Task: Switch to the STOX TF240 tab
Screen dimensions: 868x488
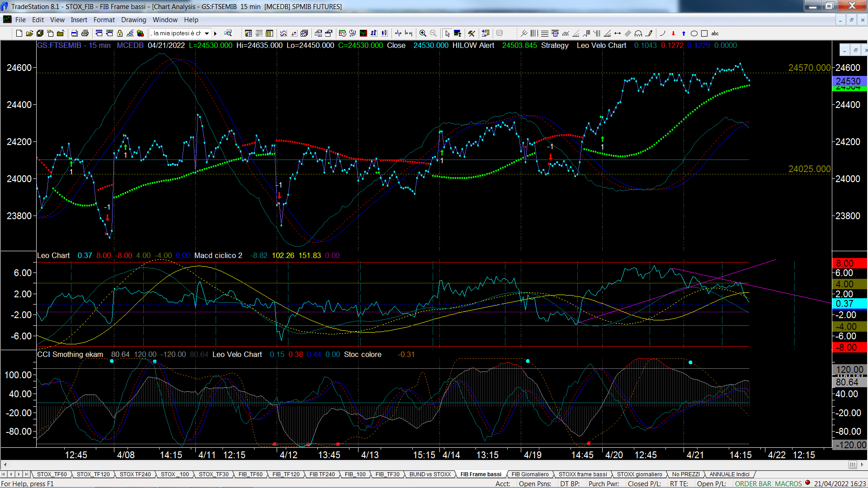Action: (x=135, y=474)
